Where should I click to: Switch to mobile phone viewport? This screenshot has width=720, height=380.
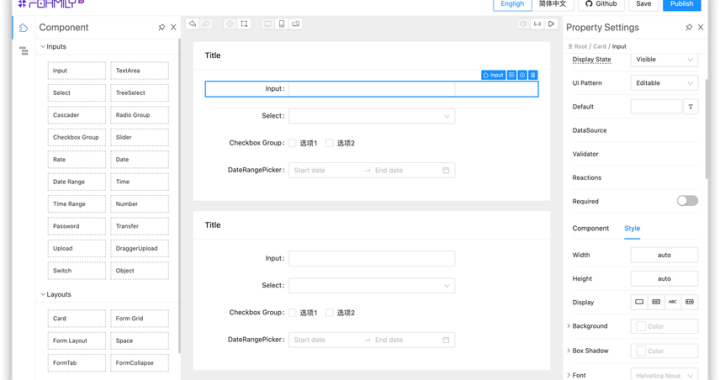(281, 23)
